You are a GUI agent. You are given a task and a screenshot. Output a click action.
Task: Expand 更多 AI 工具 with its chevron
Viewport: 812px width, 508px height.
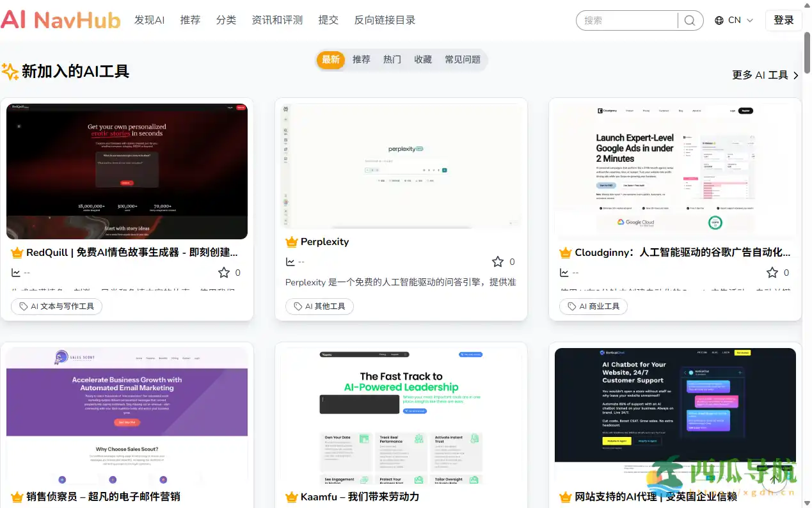click(765, 75)
